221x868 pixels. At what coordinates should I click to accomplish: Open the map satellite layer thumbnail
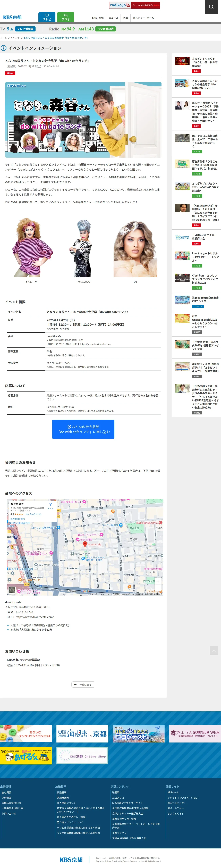[x=12, y=590]
